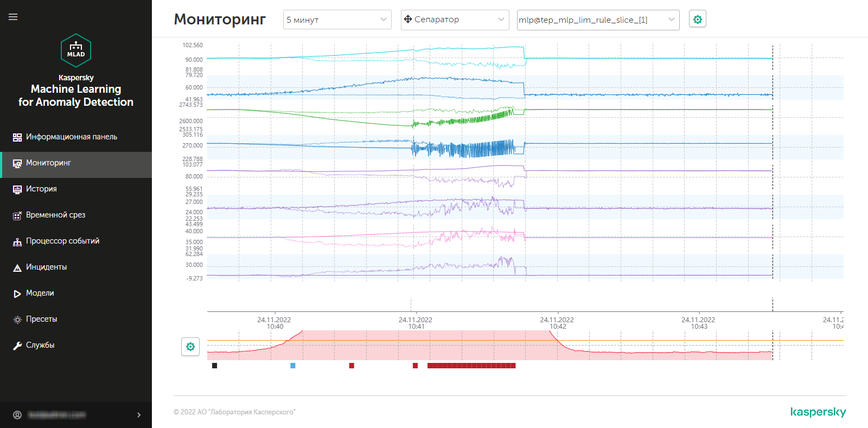
Task: Open the История section
Action: (41, 189)
